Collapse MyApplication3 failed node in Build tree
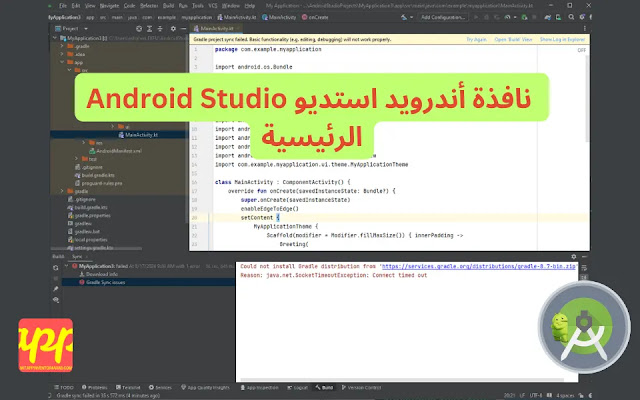 tap(67, 266)
